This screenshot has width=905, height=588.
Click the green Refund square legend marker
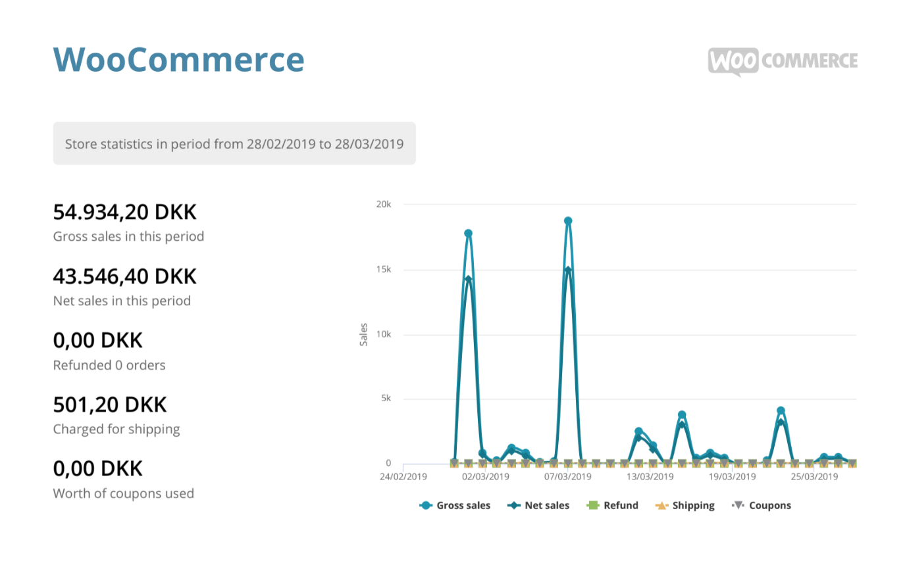tap(592, 505)
